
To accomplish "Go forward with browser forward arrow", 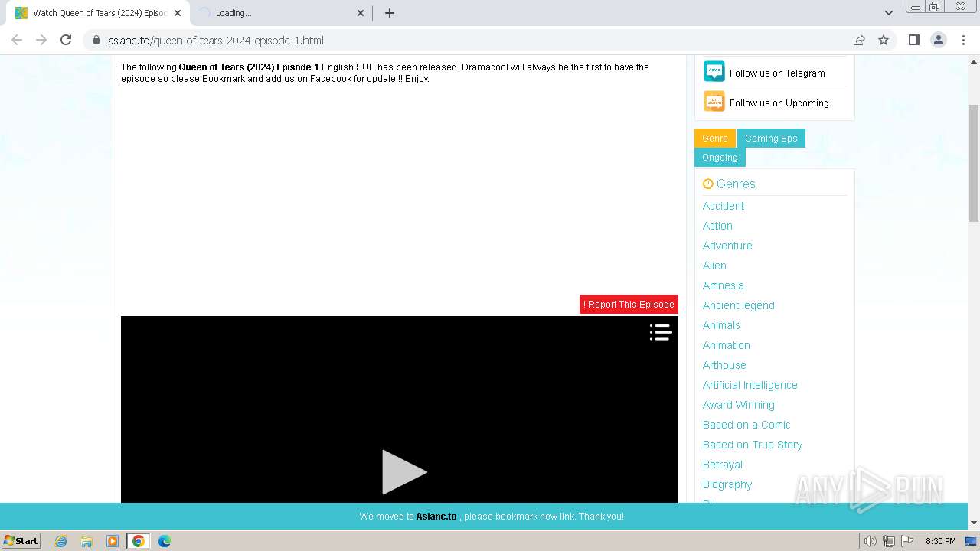I will 41,40.
